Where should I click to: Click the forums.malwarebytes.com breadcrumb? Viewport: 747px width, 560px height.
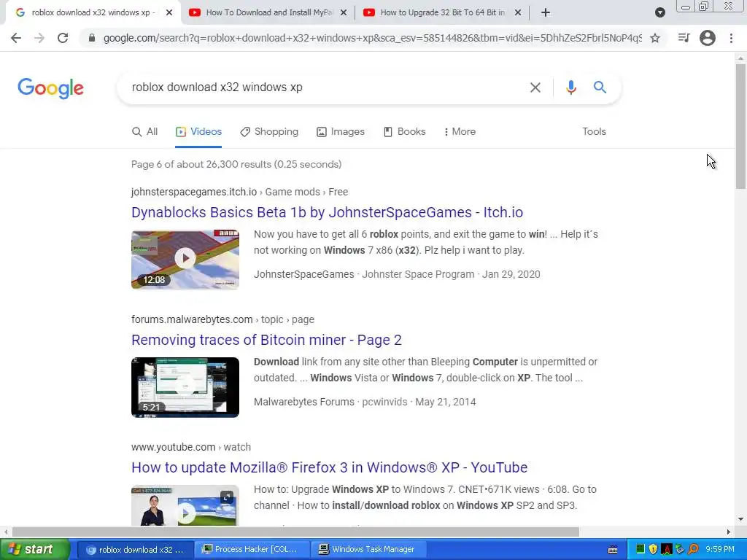coord(222,319)
